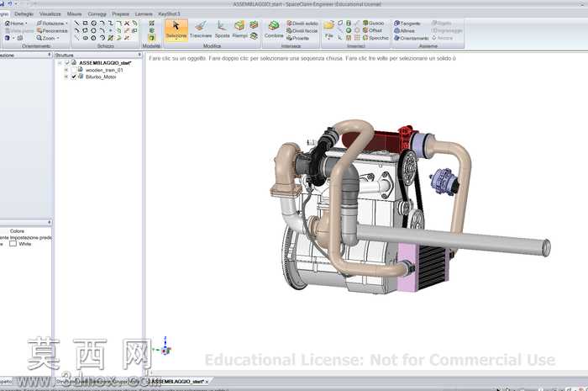Select the Trascinare pull tool
Screen dimensions: 588x391
pos(201,30)
